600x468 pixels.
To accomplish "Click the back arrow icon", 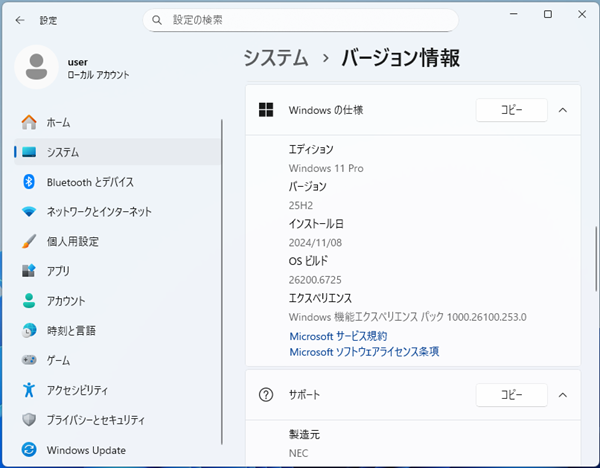I will (20, 20).
